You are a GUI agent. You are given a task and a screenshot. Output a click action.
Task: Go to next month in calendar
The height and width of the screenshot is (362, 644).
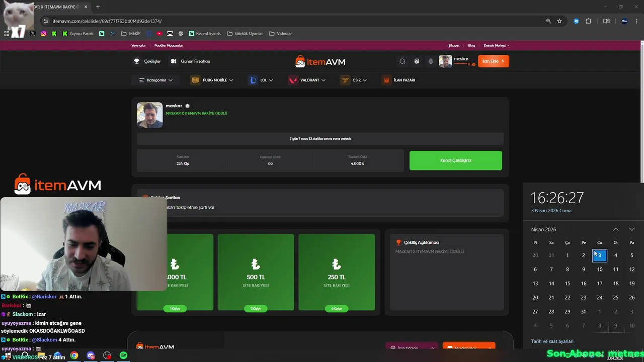point(632,229)
